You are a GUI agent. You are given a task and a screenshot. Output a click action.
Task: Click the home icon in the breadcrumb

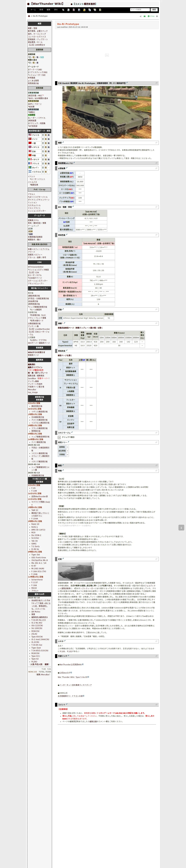(29, 16)
